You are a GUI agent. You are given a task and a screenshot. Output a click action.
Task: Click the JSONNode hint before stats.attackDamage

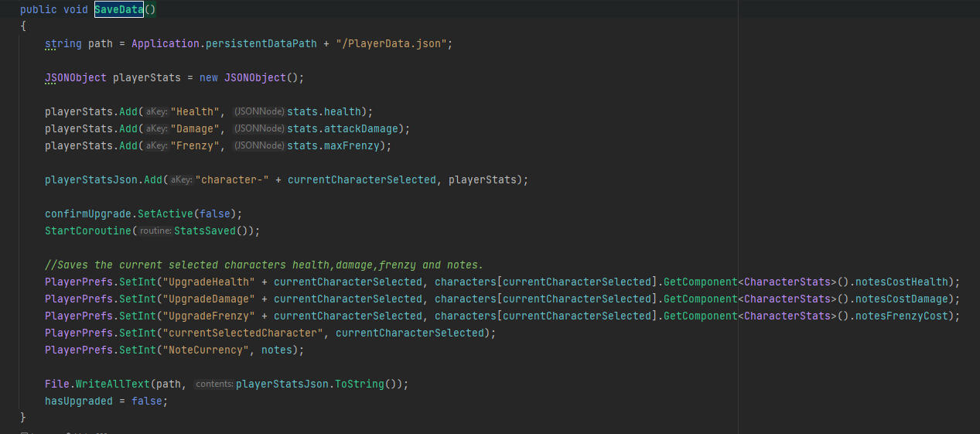[x=259, y=128]
